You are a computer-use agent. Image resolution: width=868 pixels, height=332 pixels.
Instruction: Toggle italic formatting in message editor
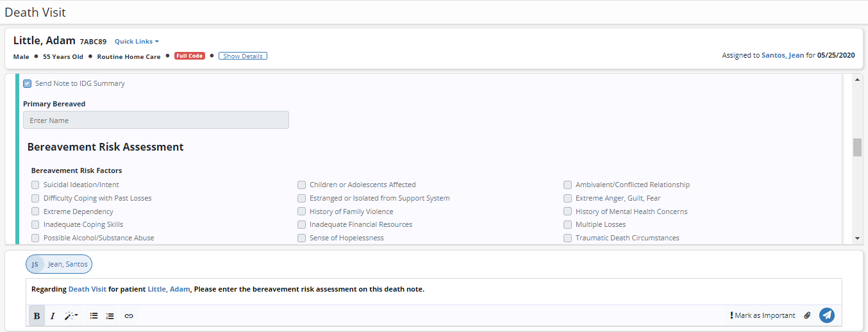coord(53,316)
